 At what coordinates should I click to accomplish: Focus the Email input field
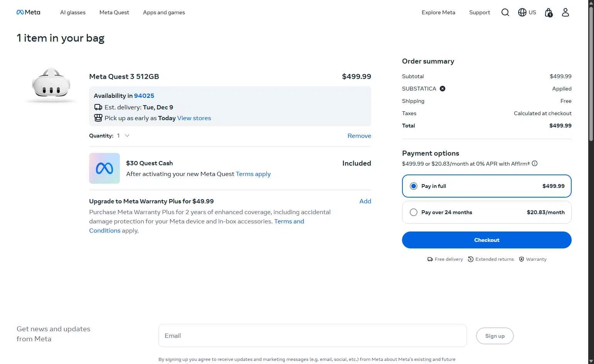[x=313, y=335]
